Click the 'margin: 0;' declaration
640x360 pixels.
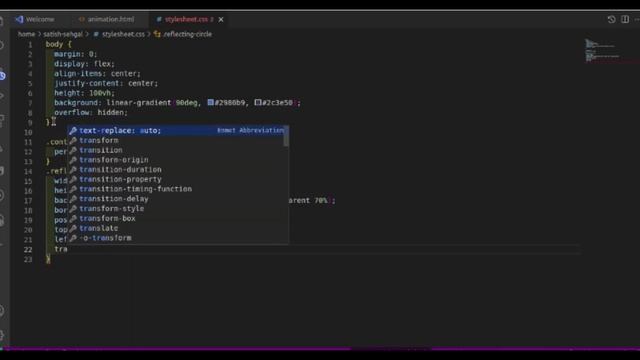click(x=76, y=54)
